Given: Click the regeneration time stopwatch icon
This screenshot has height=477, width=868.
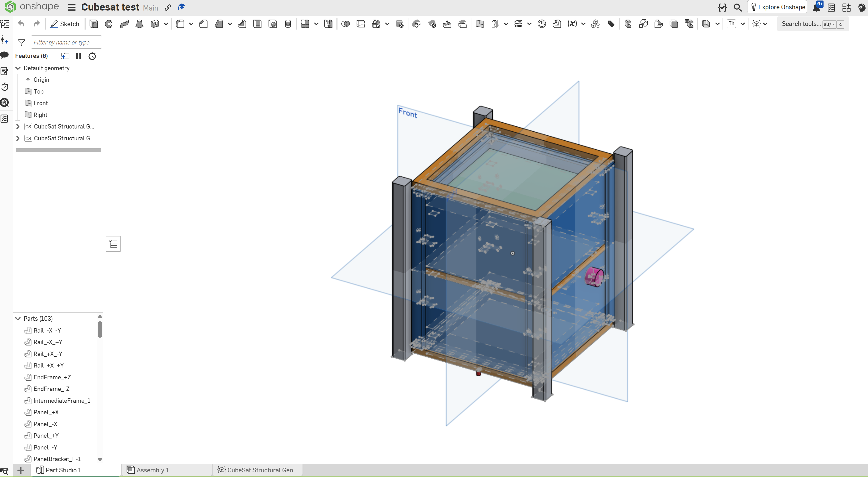Looking at the screenshot, I should tap(92, 56).
